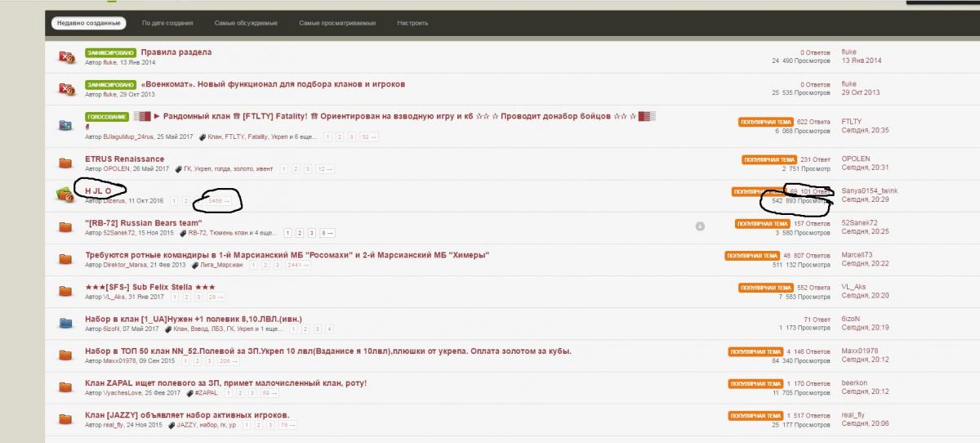Click 'Зафиксировано' badge on 'Правила раздела'
The image size is (980, 443).
pyautogui.click(x=110, y=52)
